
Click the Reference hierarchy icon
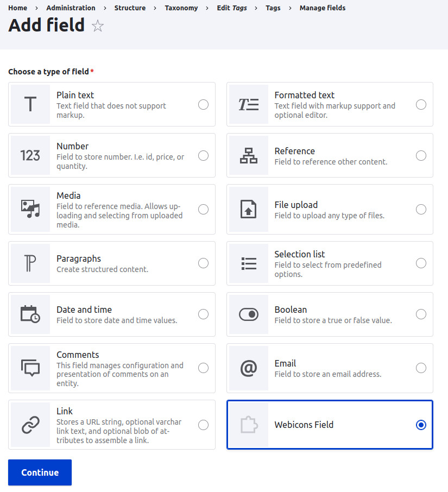click(249, 155)
